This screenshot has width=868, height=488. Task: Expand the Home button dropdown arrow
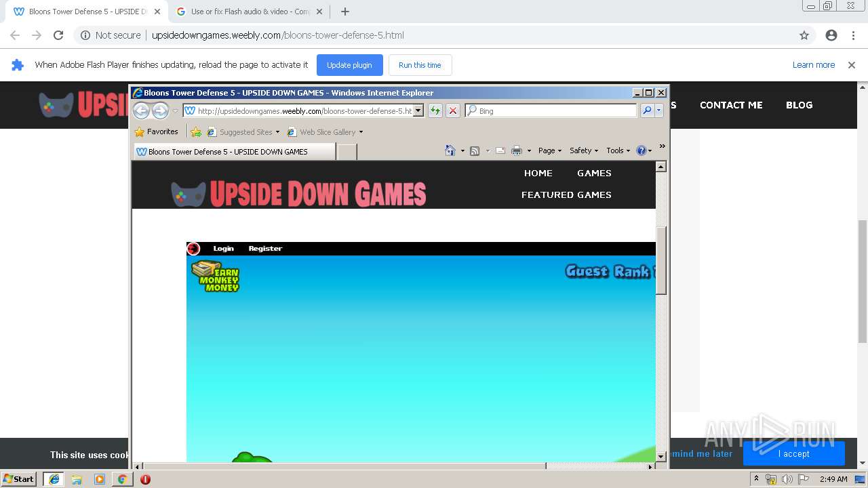point(462,151)
